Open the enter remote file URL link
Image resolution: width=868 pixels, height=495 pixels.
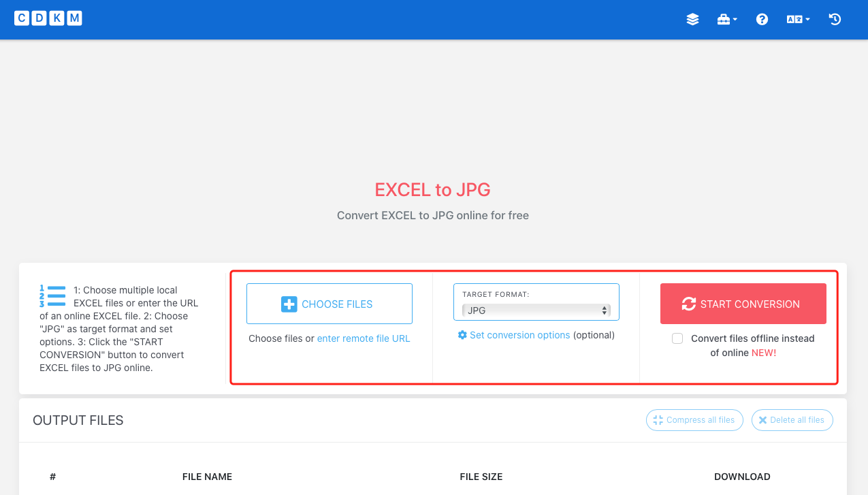coord(364,338)
